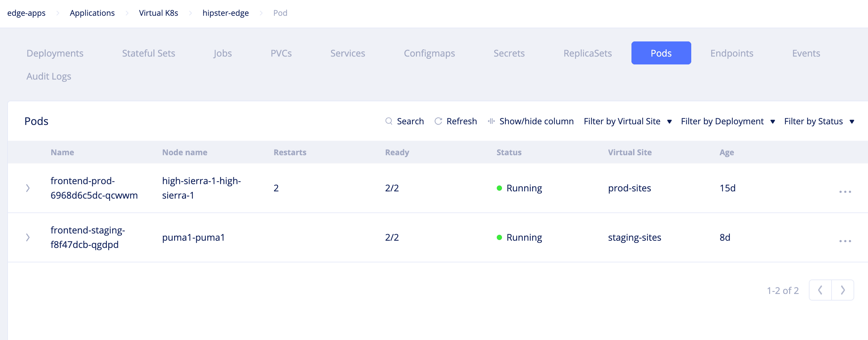This screenshot has width=868, height=340.
Task: Expand the frontend-staging pod row
Action: (28, 237)
